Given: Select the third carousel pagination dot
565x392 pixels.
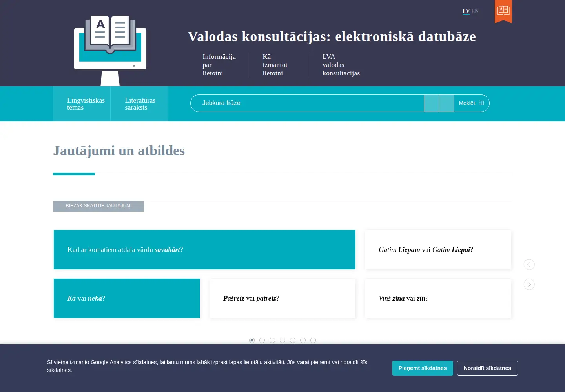Looking at the screenshot, I should [272, 340].
